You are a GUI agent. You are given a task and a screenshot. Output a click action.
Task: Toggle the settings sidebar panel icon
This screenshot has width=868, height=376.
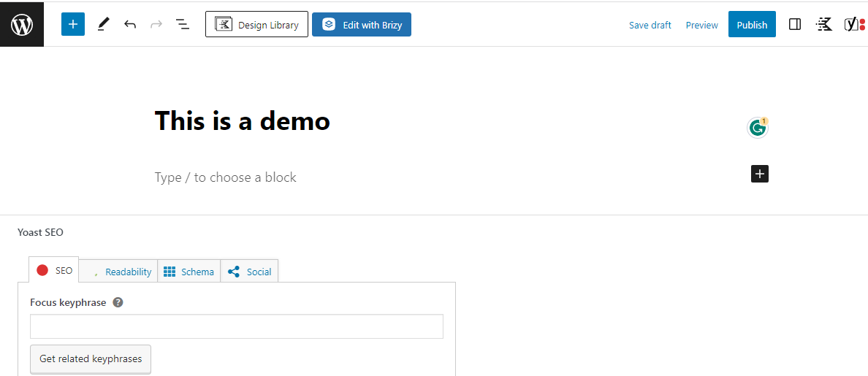tap(795, 24)
